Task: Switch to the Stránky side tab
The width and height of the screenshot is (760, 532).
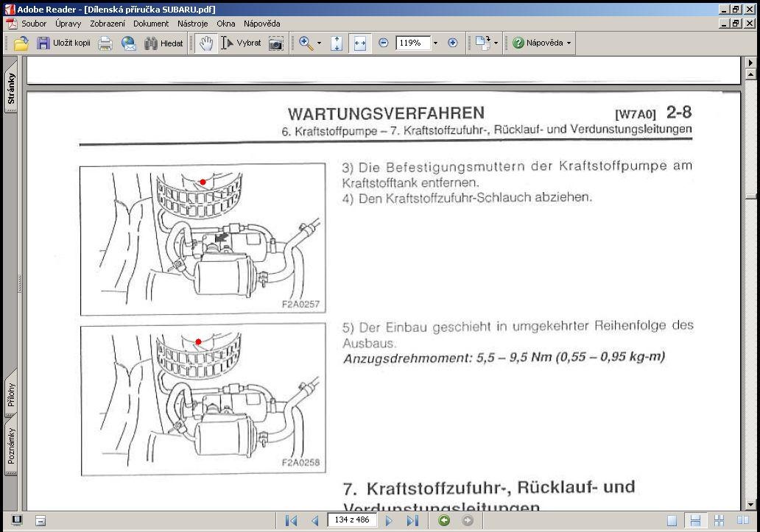Action: point(10,88)
